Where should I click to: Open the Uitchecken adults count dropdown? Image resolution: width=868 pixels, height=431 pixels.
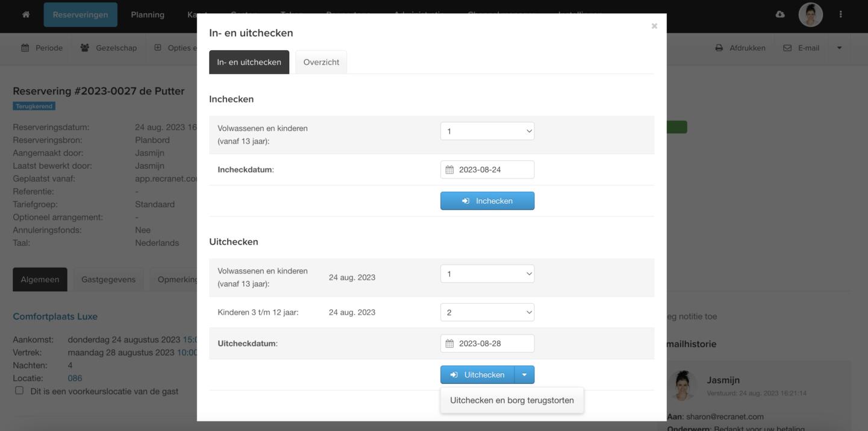click(487, 274)
